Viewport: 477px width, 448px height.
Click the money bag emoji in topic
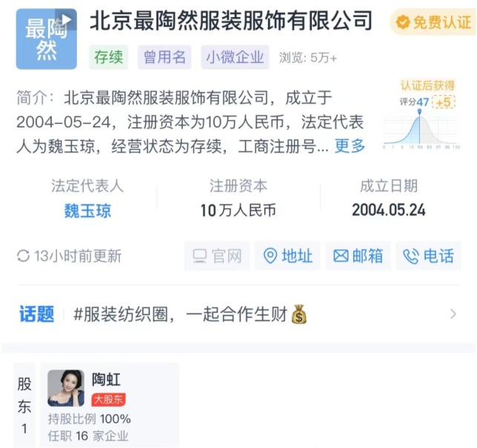click(x=299, y=314)
